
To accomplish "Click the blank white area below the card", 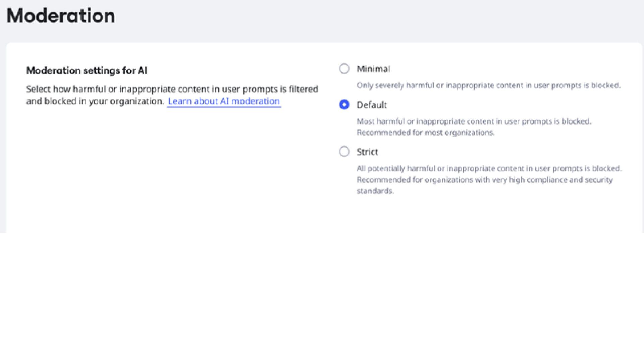I will click(x=322, y=295).
